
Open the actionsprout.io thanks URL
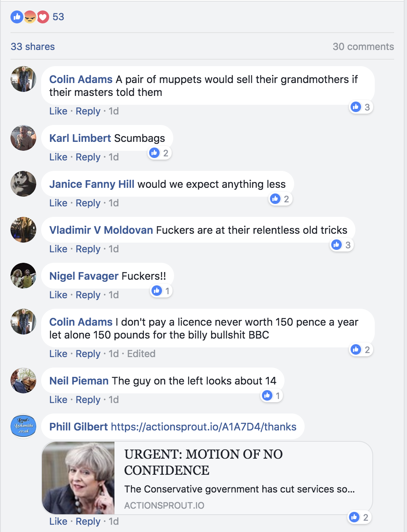point(203,427)
